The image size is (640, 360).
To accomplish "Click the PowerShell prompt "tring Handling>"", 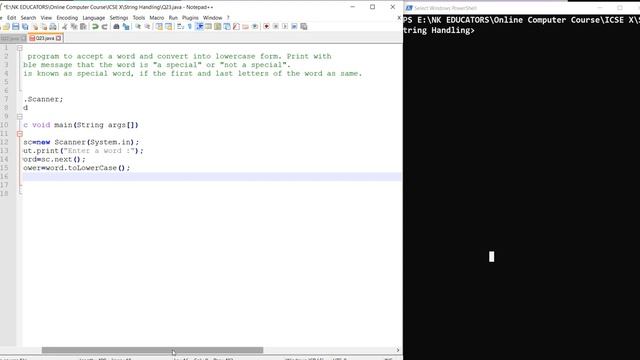I will click(439, 30).
